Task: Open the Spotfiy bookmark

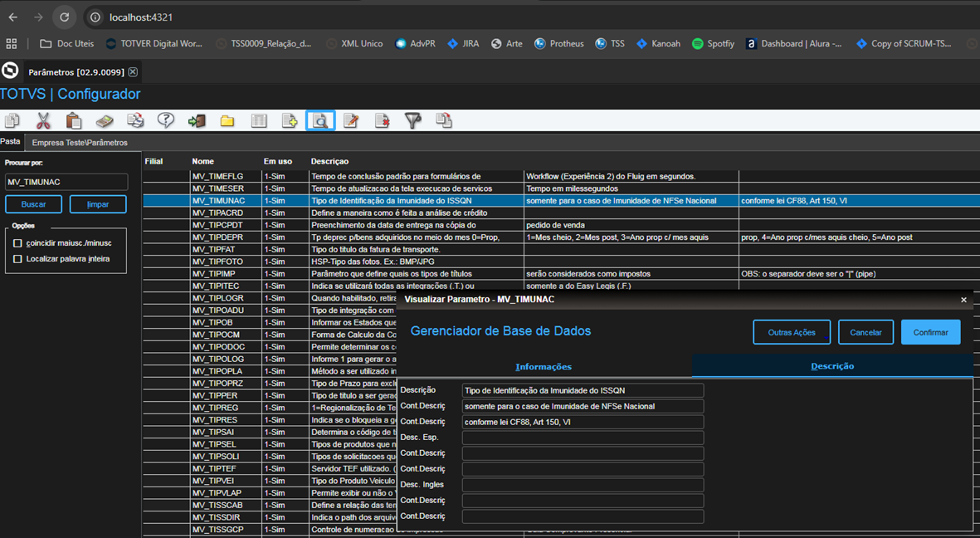Action: click(713, 44)
